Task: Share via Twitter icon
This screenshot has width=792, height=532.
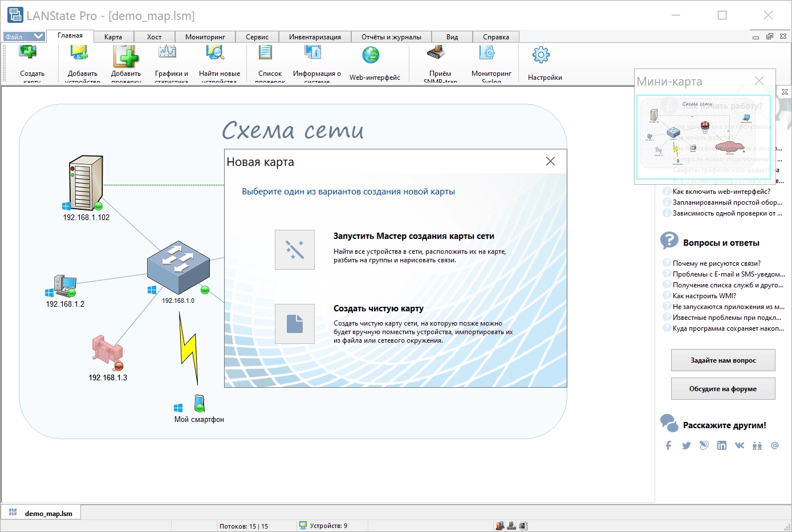Action: 687,445
